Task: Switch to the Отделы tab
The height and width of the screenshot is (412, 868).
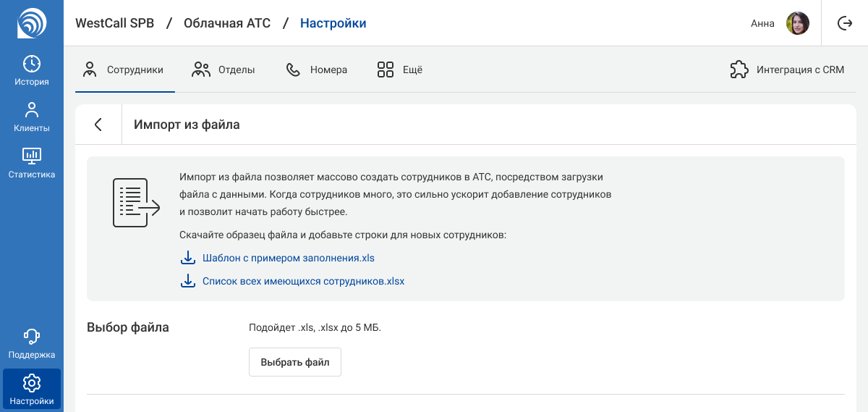Action: (x=224, y=70)
